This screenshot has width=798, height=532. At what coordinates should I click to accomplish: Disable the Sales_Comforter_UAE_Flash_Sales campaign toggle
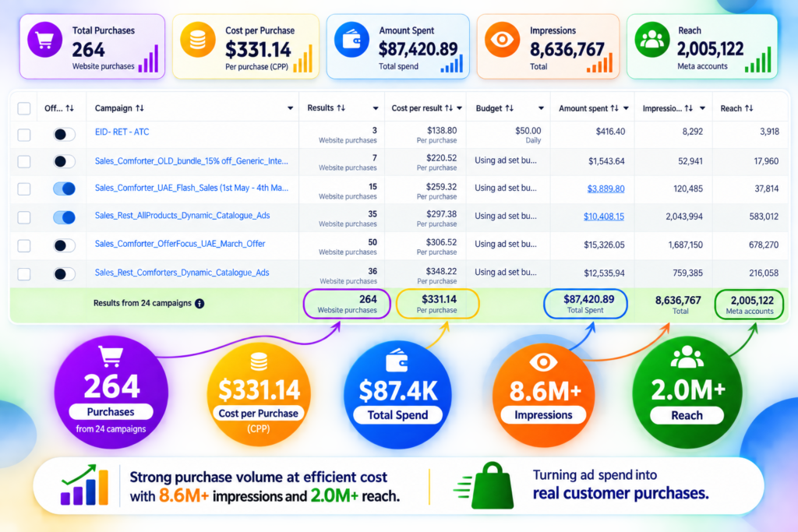[x=64, y=188]
